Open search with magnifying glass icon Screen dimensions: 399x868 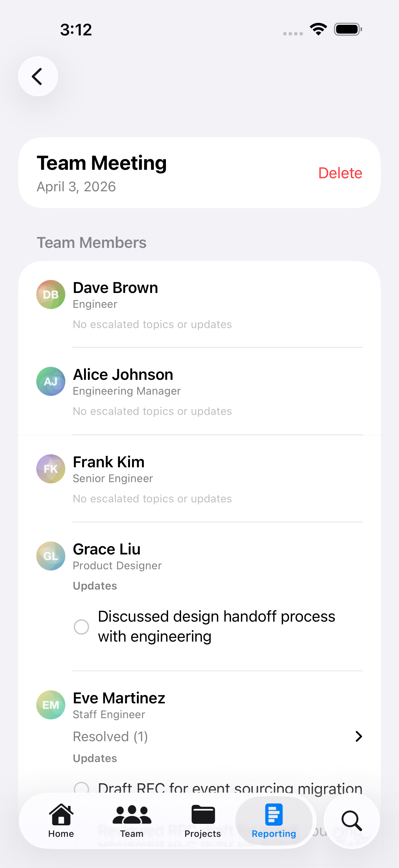[352, 820]
